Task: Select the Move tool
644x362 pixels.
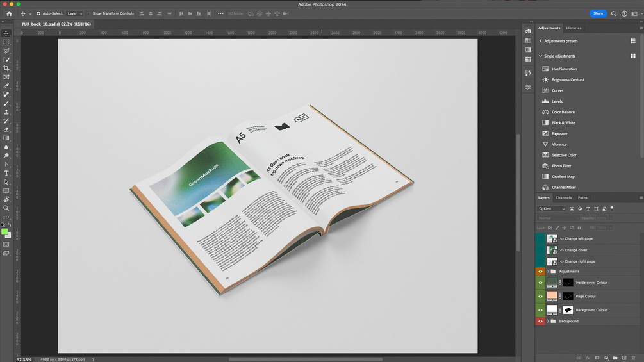Action: coord(6,33)
